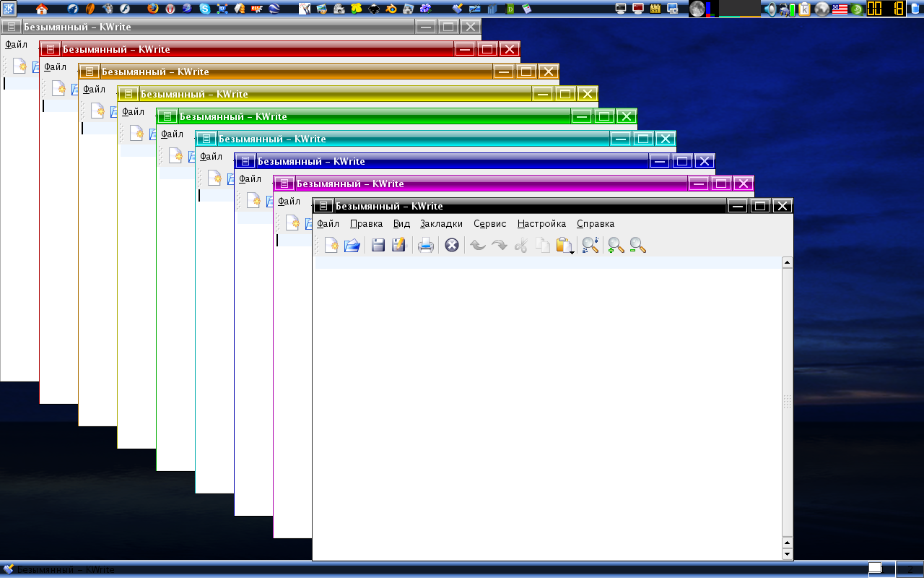
Task: Switch to virtual desktop 2 in the pager
Action: (x=910, y=569)
